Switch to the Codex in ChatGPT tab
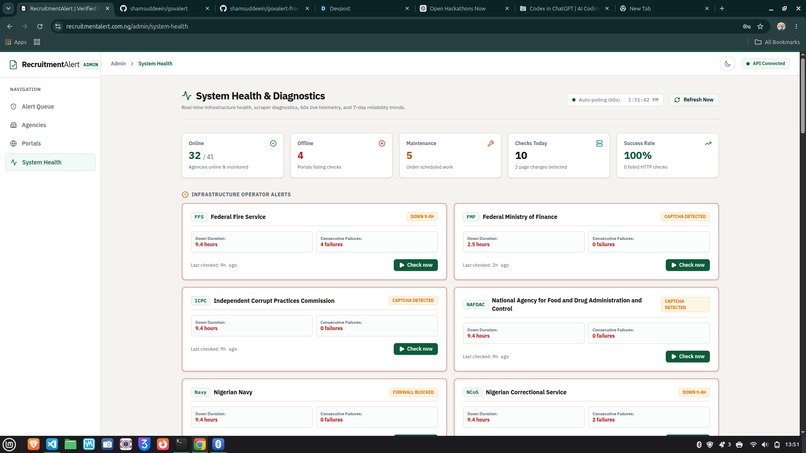 tap(564, 8)
